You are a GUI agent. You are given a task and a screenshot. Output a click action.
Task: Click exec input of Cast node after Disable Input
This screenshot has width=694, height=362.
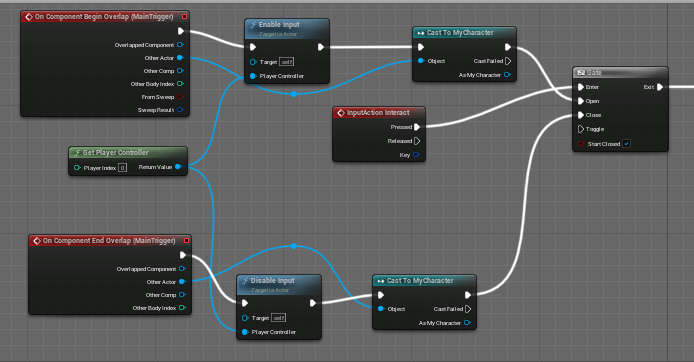click(x=381, y=295)
